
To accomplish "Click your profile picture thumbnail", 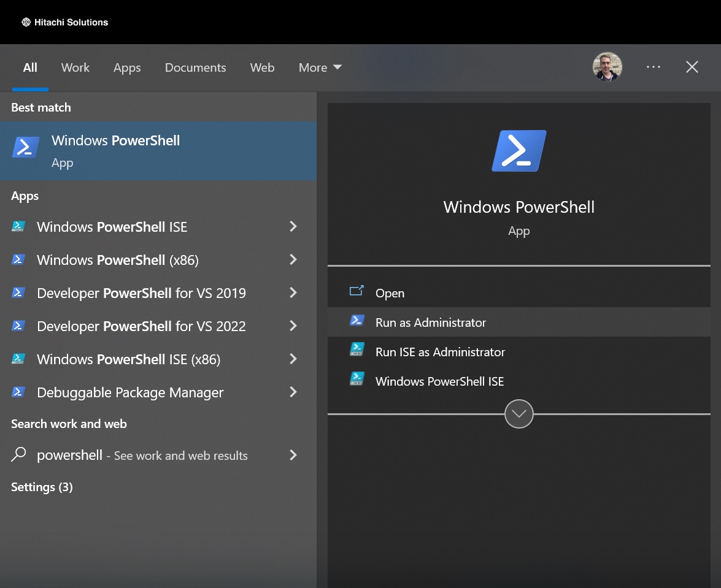I will pyautogui.click(x=607, y=67).
